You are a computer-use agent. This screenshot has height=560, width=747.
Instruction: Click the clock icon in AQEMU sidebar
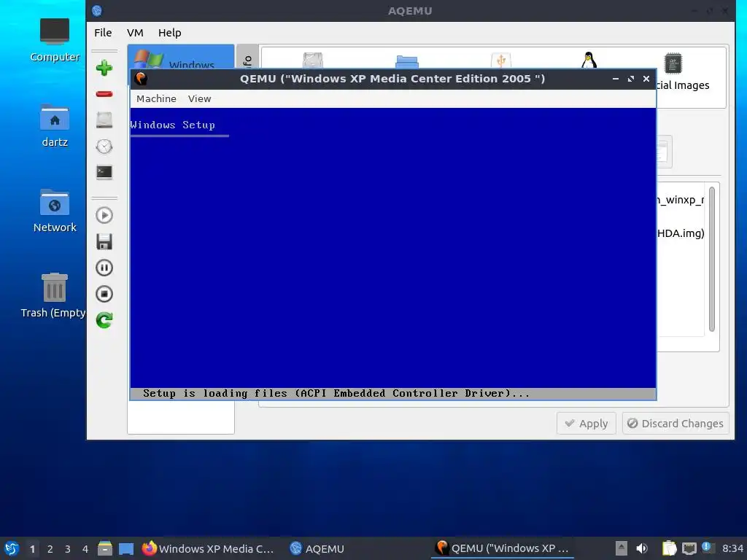point(104,146)
